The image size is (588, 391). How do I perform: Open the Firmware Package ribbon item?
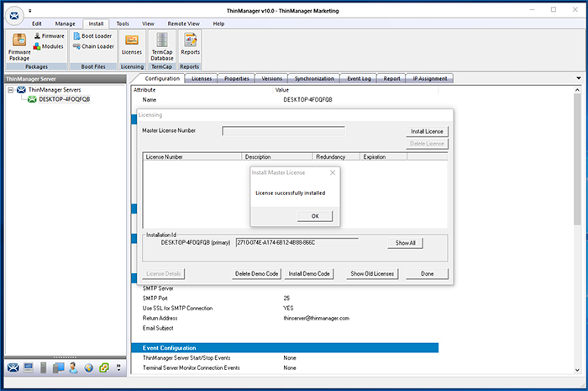(19, 47)
